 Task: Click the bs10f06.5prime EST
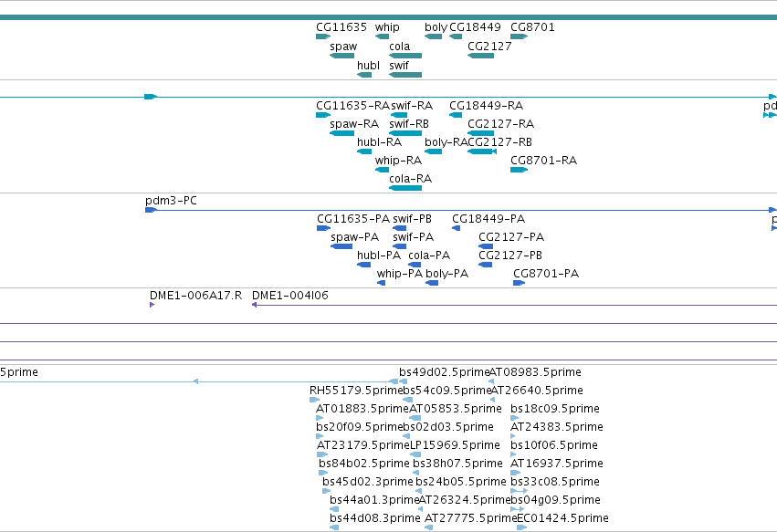[x=513, y=454]
